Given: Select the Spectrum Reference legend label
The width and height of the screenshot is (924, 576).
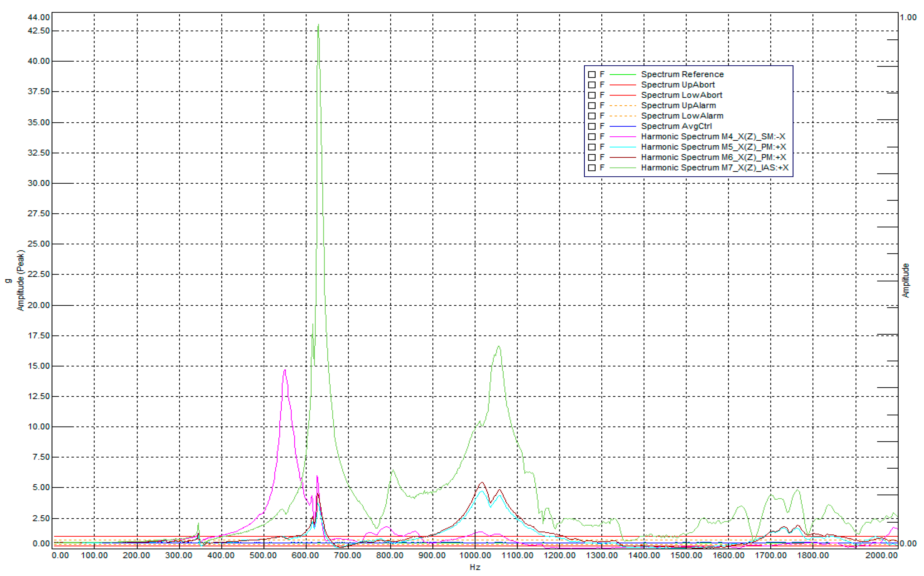Looking at the screenshot, I should (x=682, y=75).
